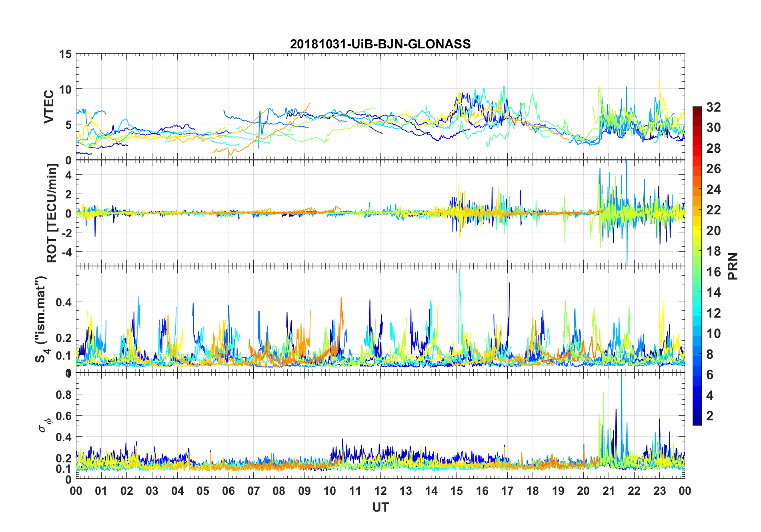Select the "VTEC" y-axis label
Viewport: 761px width, 532px height.
[x=49, y=107]
